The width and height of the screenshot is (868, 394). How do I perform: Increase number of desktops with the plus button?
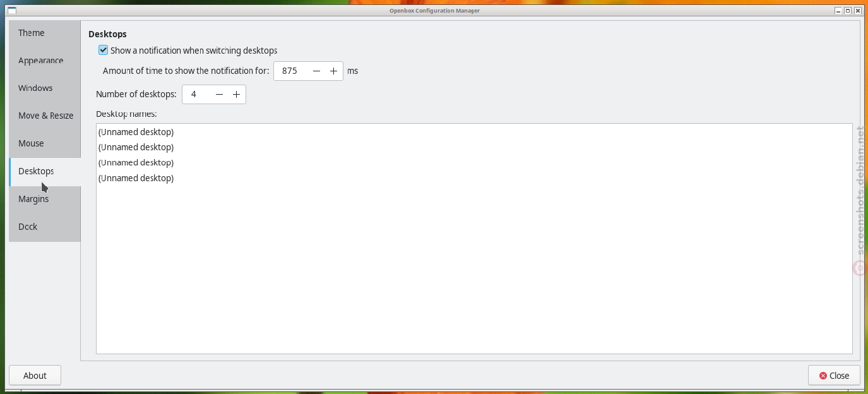pos(236,95)
